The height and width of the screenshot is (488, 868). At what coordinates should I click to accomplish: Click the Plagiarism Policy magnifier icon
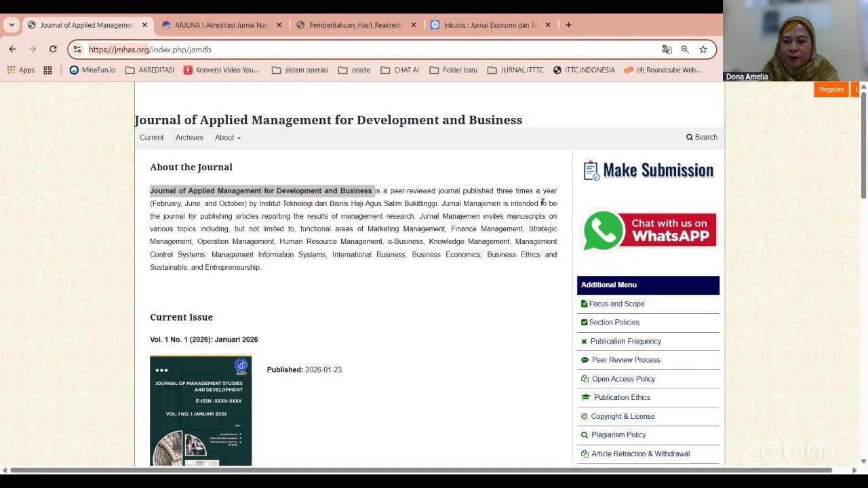585,435
